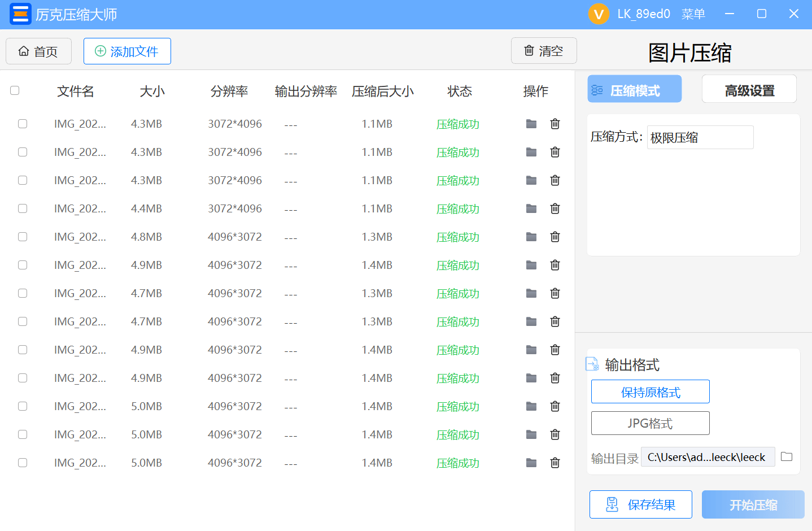Click the 分辨率 column header
Screen dimensions: 812x531
[229, 91]
